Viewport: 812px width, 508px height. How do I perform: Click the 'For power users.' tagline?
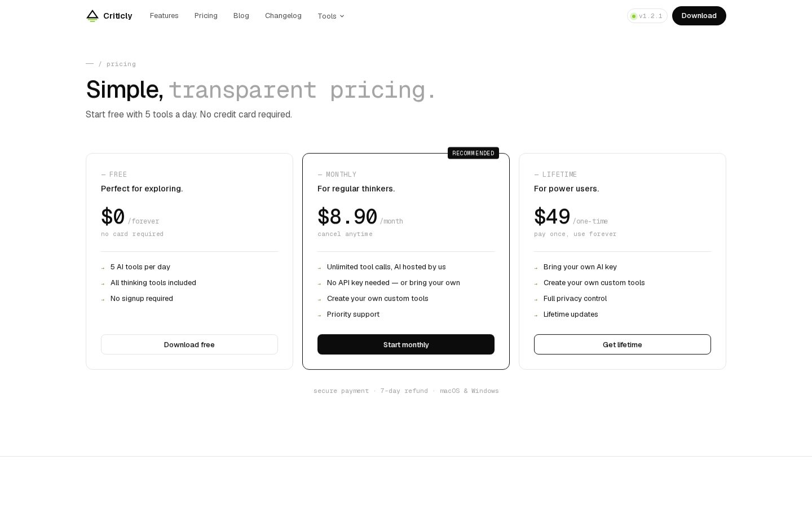(567, 189)
